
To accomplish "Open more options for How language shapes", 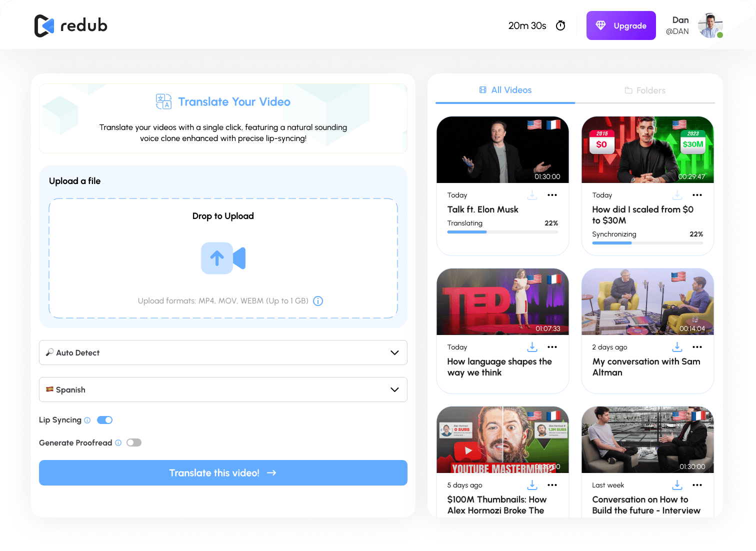I will 552,347.
